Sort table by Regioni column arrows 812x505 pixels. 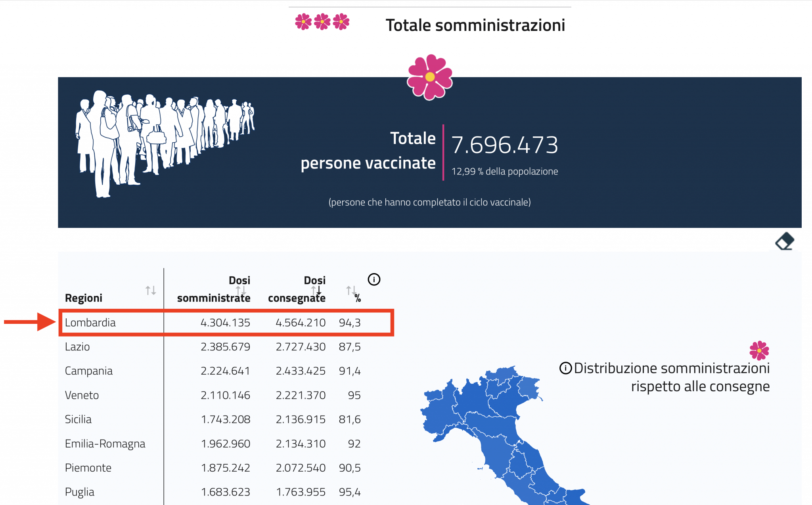151,291
